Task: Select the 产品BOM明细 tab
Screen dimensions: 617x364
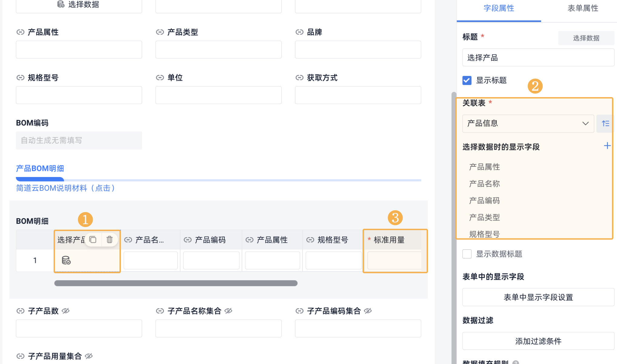Action: point(40,169)
